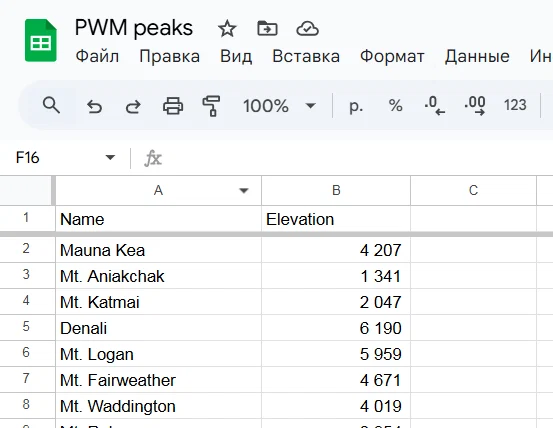This screenshot has height=428, width=553.
Task: Redo the last undone action
Action: 133,106
